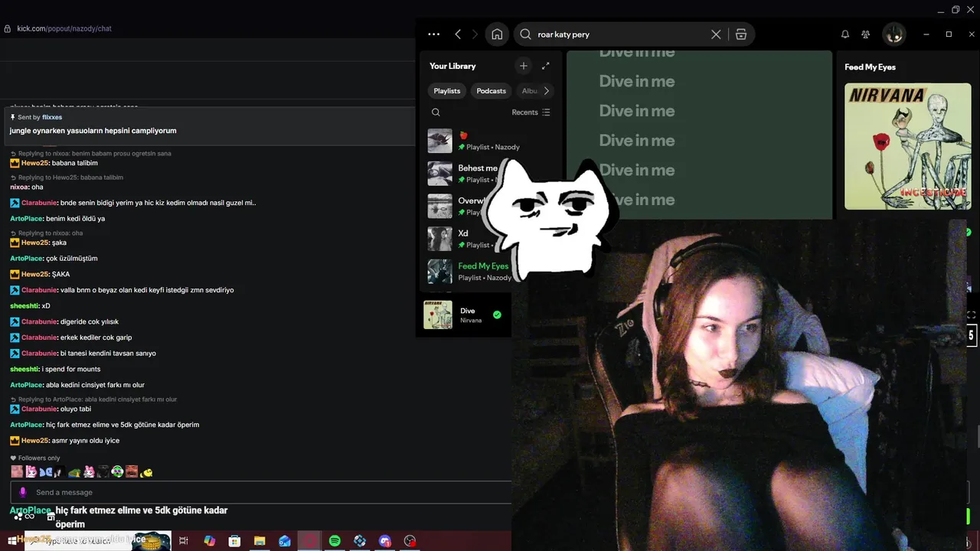Click Clarabunie's 'oluyo tabi' message
This screenshot has height=551, width=980.
coord(51,409)
